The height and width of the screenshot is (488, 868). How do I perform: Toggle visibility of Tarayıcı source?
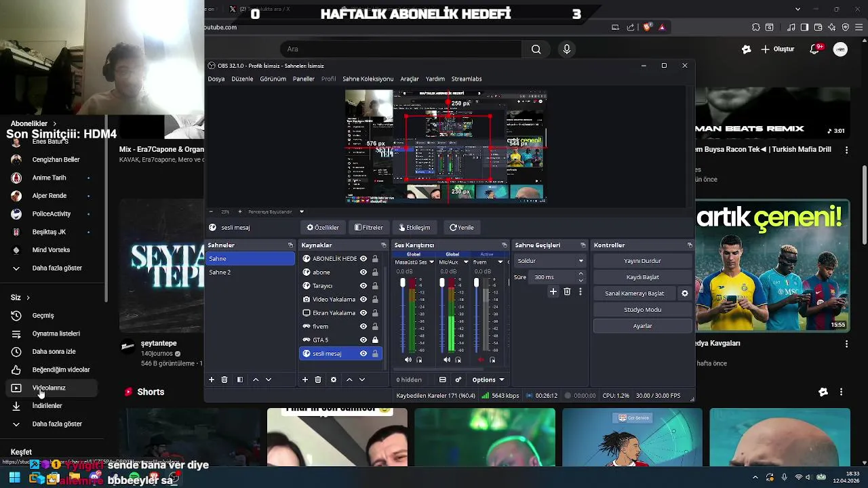(x=363, y=286)
